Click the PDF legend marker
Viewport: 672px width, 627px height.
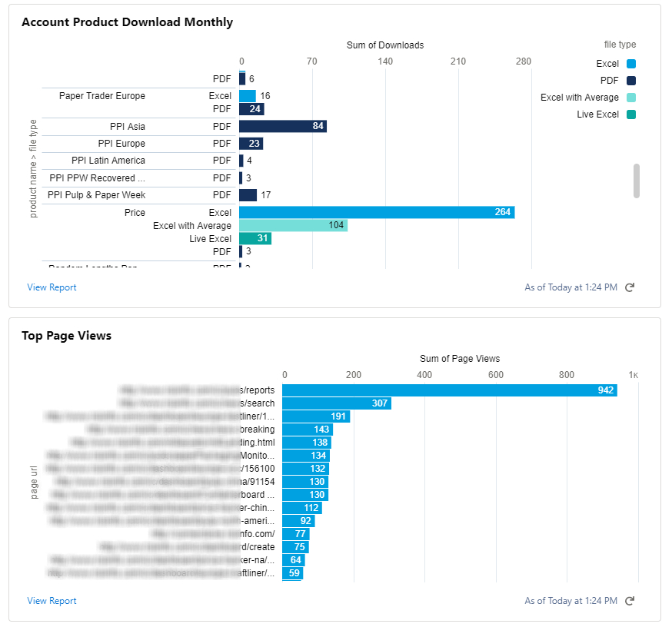(x=633, y=80)
